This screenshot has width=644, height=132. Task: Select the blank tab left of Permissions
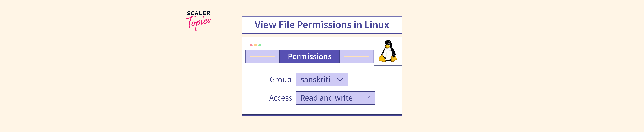pos(263,57)
